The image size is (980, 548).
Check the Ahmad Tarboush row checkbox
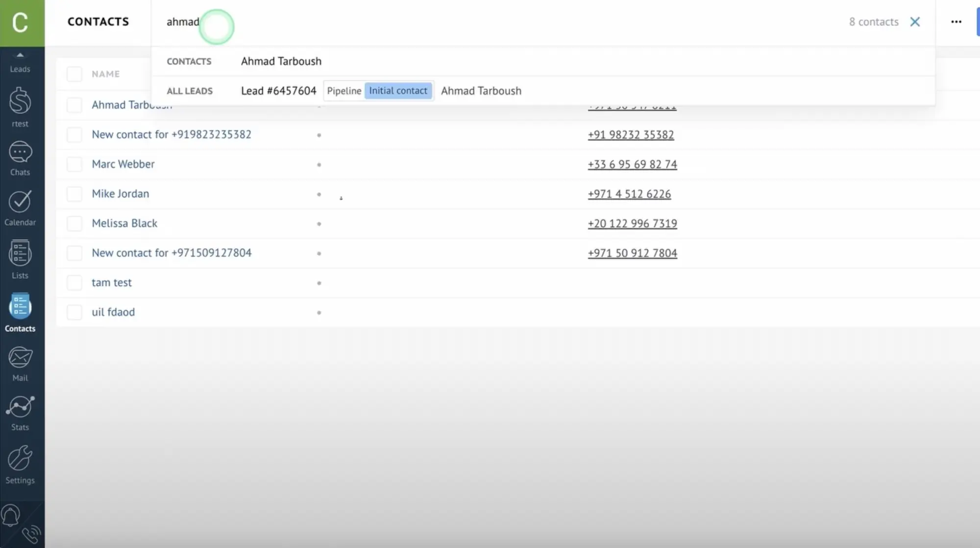point(74,105)
